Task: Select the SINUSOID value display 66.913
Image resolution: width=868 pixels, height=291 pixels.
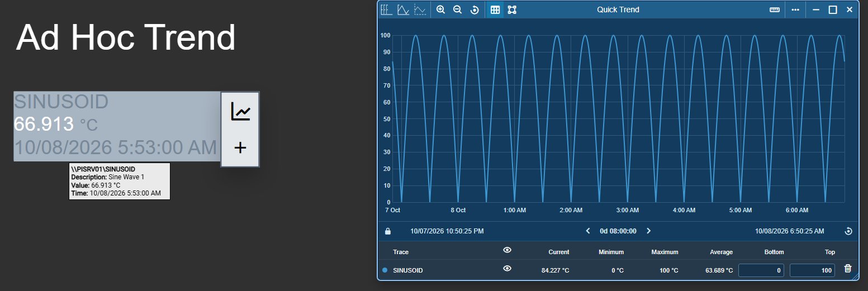Action: 44,124
